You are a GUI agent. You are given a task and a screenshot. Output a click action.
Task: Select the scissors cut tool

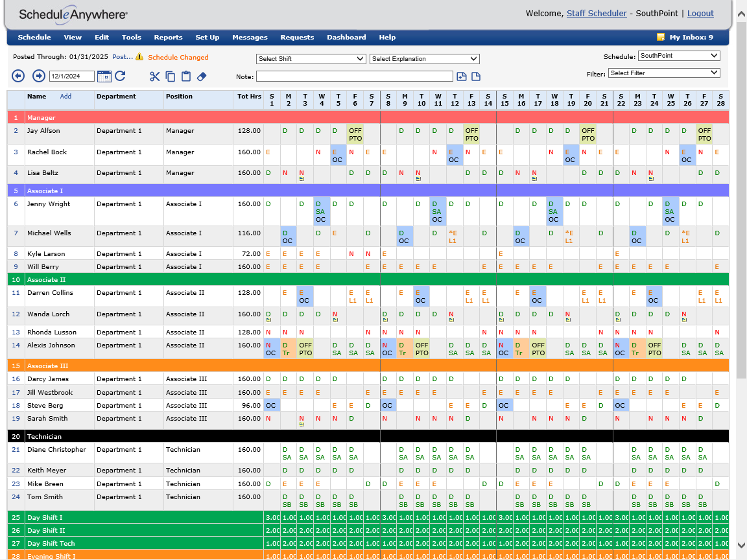click(154, 76)
